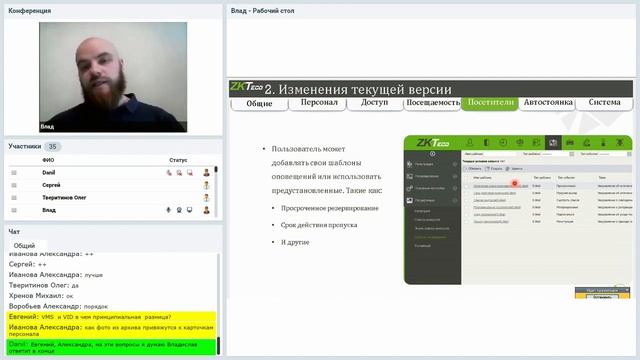Open the System gear icon in ZKTeco header

620,142
